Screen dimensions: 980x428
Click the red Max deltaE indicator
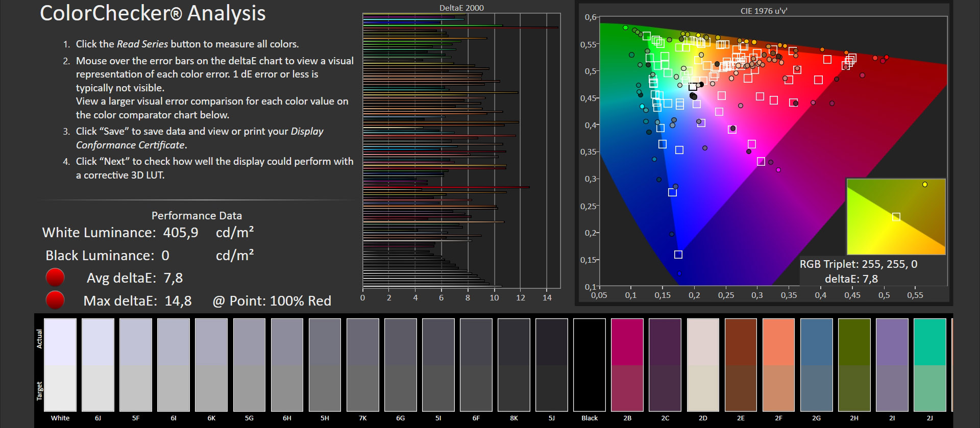coord(55,300)
